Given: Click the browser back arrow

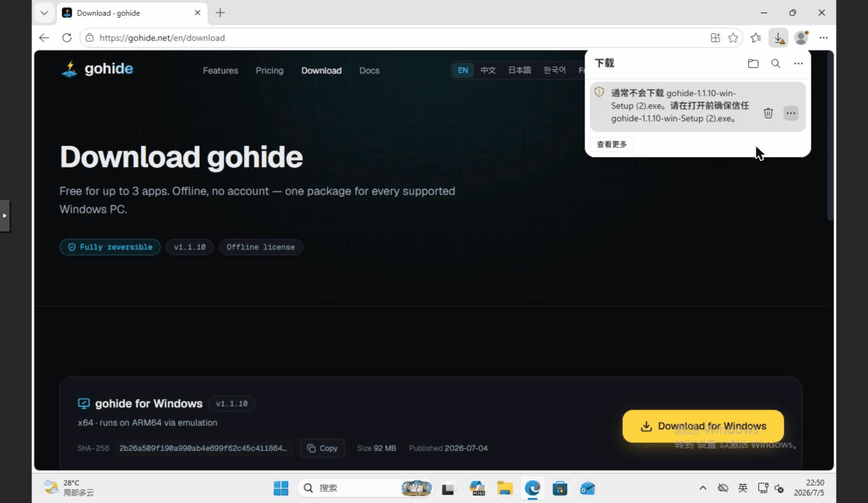Looking at the screenshot, I should point(44,38).
